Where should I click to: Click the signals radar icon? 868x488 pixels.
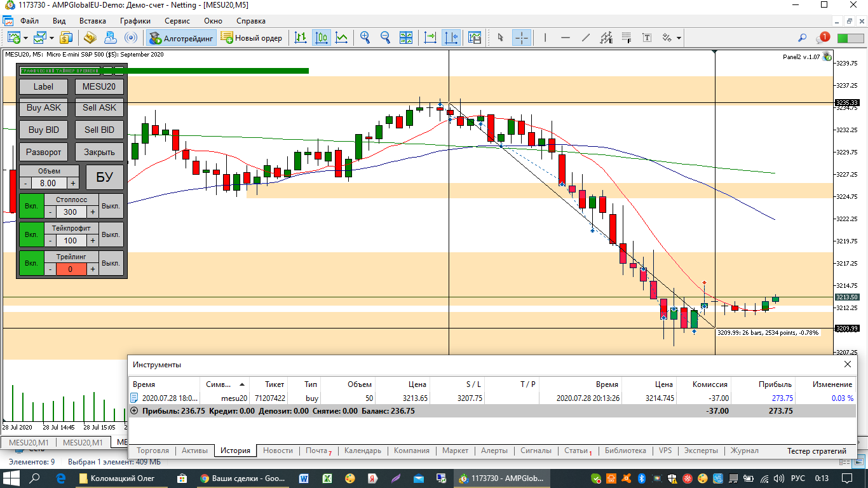click(x=131, y=37)
